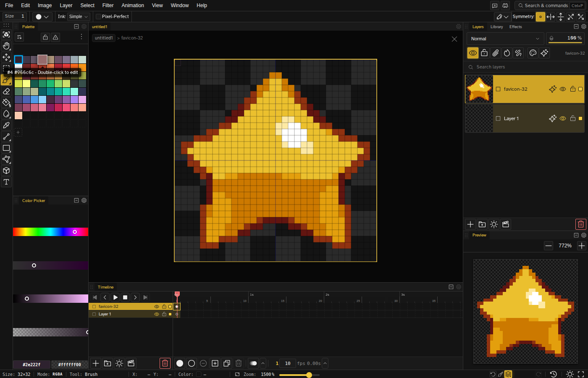Zoom out preview with minus button
588x378 pixels.
tap(549, 246)
